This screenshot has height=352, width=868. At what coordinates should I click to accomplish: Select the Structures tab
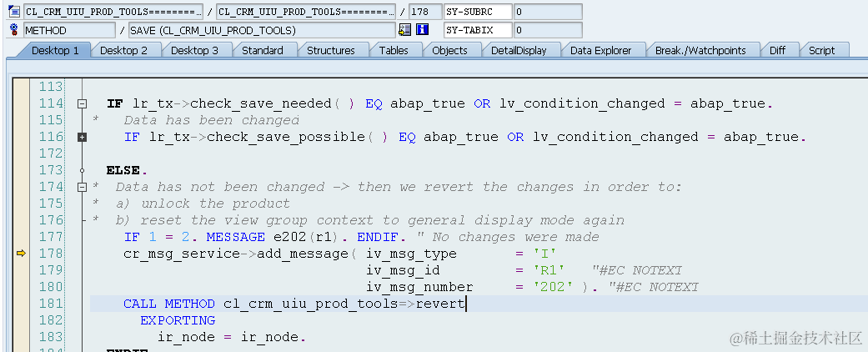click(330, 50)
